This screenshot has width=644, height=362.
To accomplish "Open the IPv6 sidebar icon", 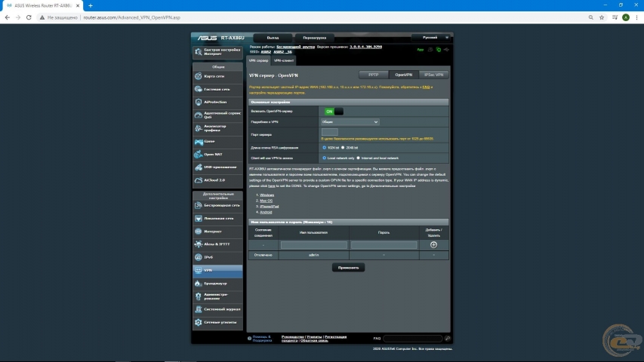I will pyautogui.click(x=199, y=257).
